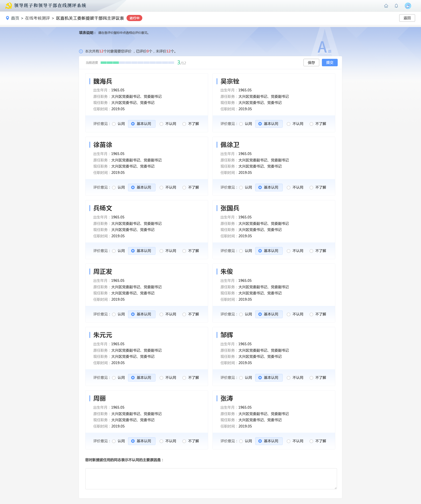Click the name 吴宗铨 heading
This screenshot has height=504, width=421.
[x=230, y=81]
